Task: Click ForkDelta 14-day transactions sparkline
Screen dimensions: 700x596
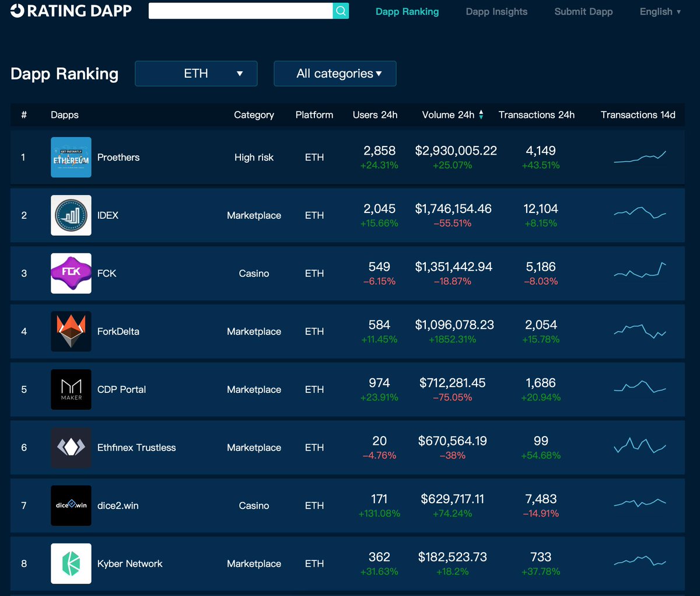Action: (640, 331)
